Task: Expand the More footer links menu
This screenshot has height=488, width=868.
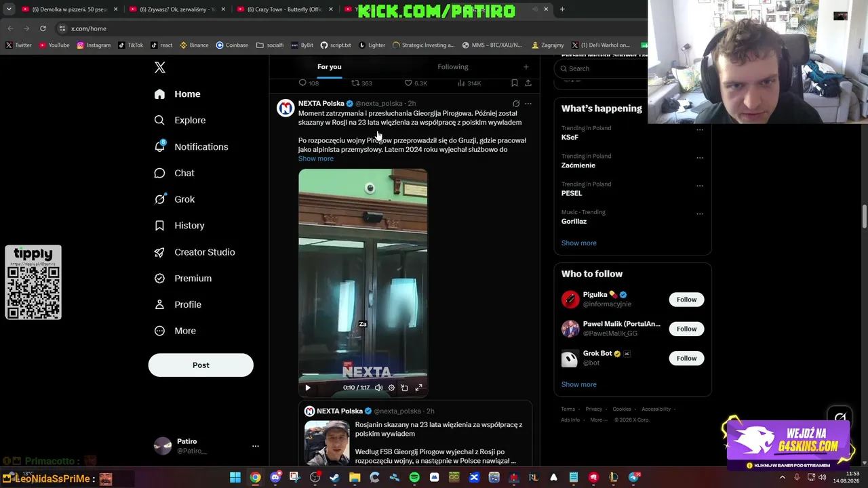Action: (x=598, y=420)
